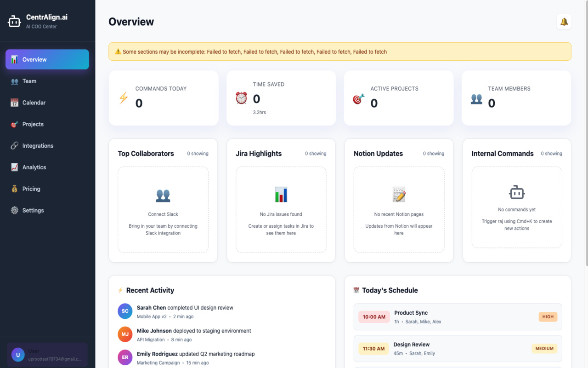Viewport: 588px width, 368px height.
Task: Open the Design Review schedule entry
Action: tap(458, 349)
